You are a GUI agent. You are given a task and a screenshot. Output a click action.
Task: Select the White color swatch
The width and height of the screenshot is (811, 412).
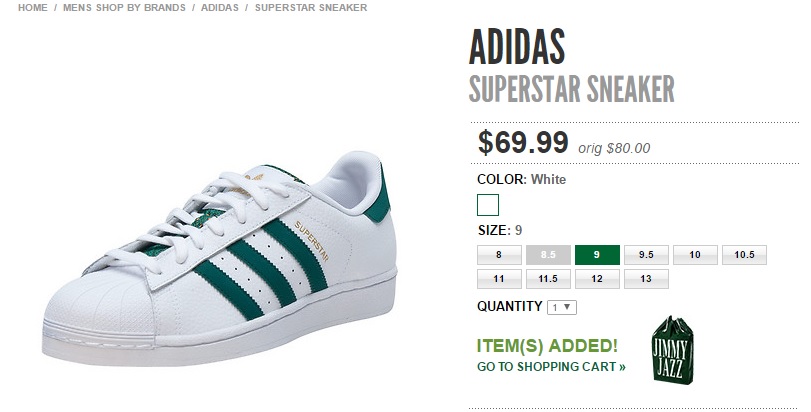(488, 205)
